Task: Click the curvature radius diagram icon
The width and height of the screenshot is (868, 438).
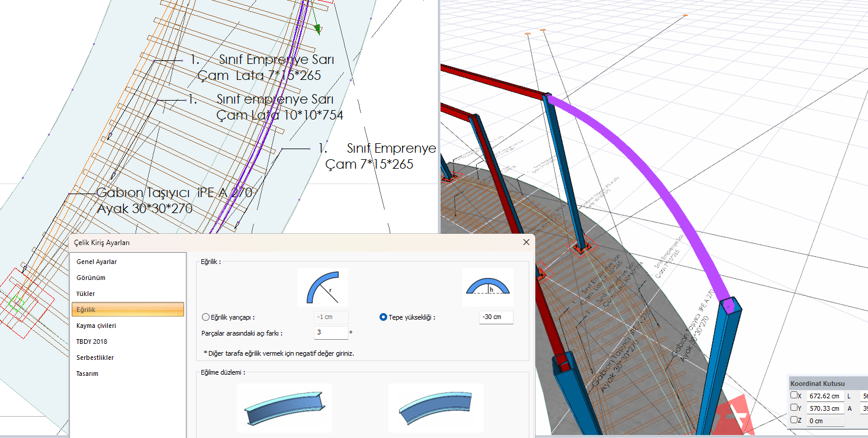Action: click(322, 288)
